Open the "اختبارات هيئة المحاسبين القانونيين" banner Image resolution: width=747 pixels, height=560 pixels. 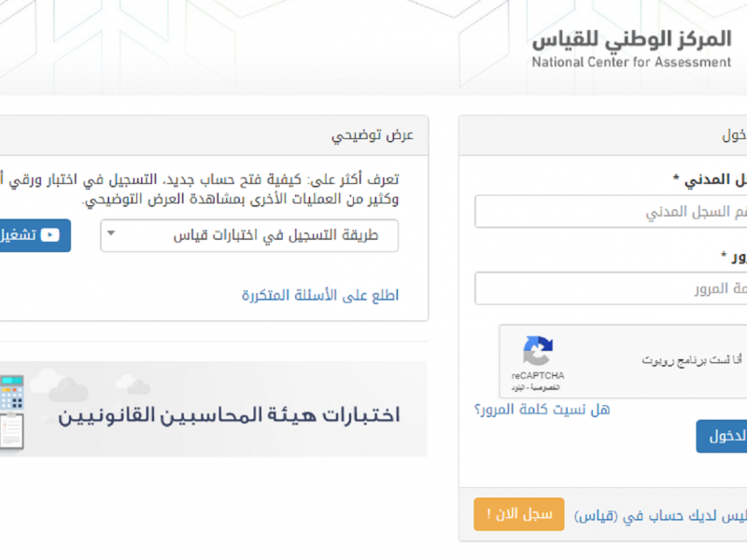[214, 409]
